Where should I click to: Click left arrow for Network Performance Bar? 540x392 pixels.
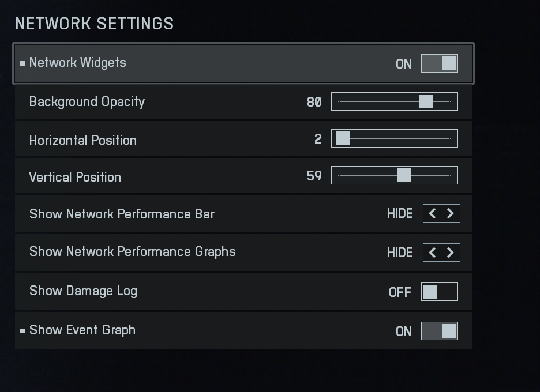(x=433, y=214)
